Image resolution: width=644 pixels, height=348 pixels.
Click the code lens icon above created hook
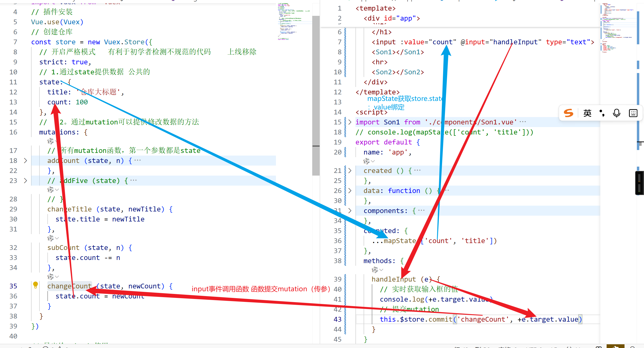pyautogui.click(x=366, y=161)
